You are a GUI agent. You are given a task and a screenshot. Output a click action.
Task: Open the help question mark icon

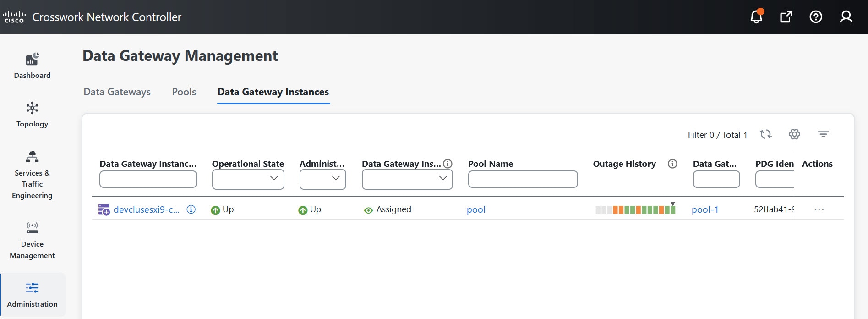pyautogui.click(x=816, y=17)
